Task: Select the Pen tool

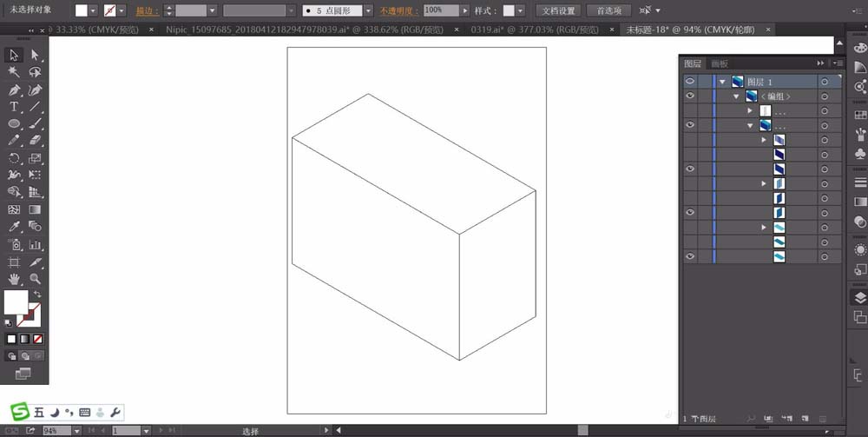Action: tap(14, 89)
